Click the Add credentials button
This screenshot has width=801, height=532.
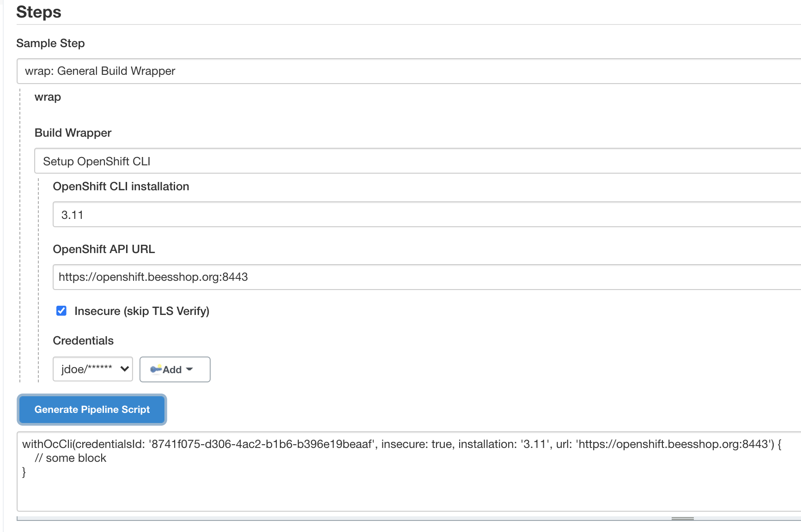point(175,369)
